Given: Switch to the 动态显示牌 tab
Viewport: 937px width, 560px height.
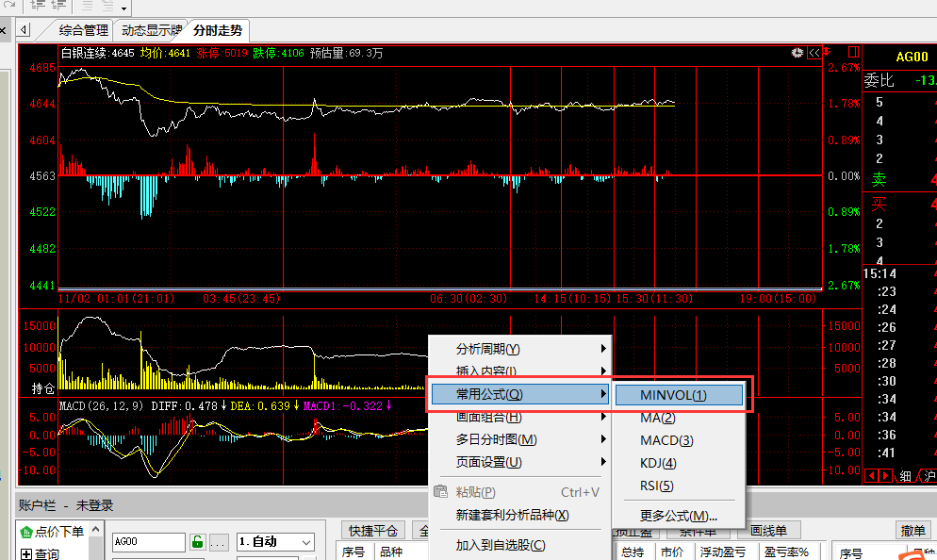Looking at the screenshot, I should coord(152,30).
